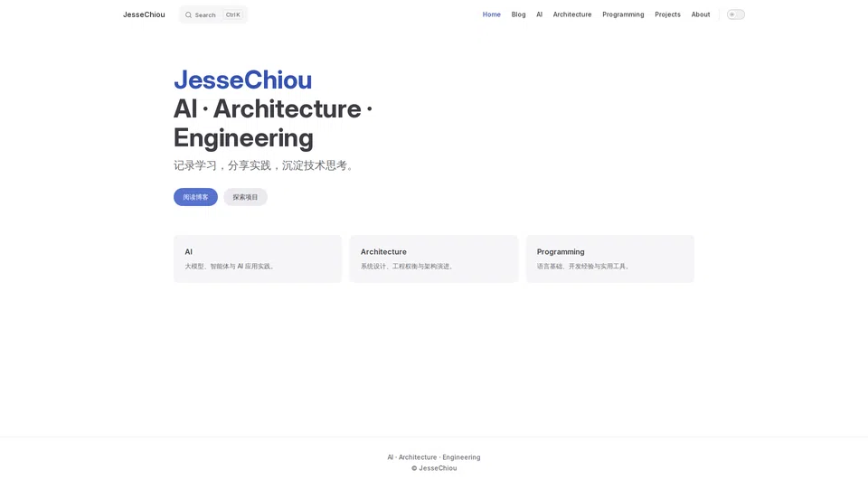The height and width of the screenshot is (488, 868).
Task: Click the card text 系统设计、工程权衡与架构演进。
Action: (409, 266)
